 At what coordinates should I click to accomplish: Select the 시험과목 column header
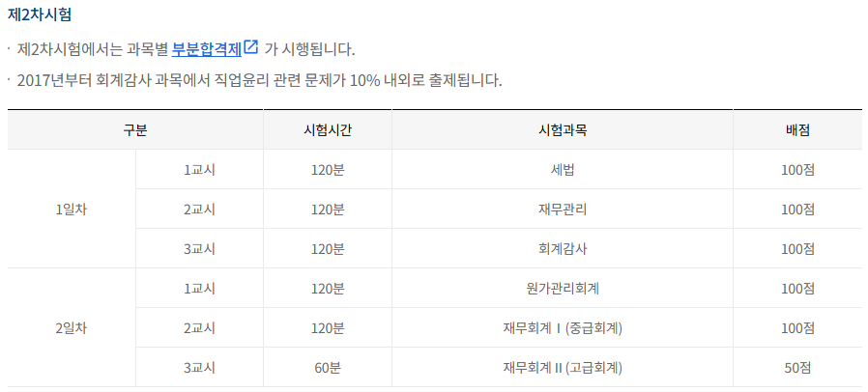coord(562,129)
